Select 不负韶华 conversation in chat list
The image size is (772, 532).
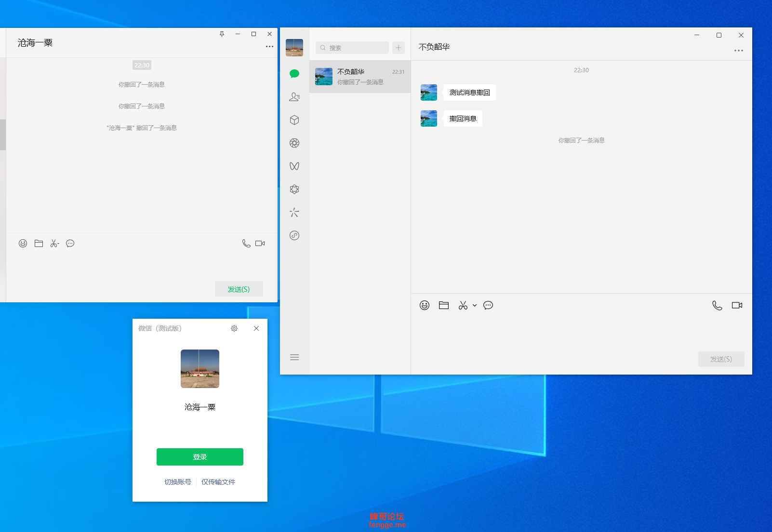coord(360,77)
